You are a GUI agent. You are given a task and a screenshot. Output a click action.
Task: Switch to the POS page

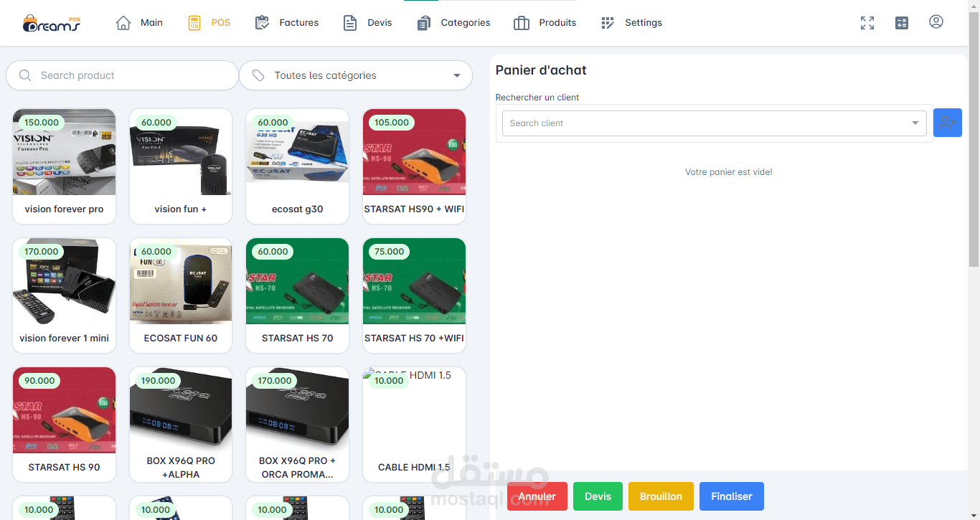[209, 23]
